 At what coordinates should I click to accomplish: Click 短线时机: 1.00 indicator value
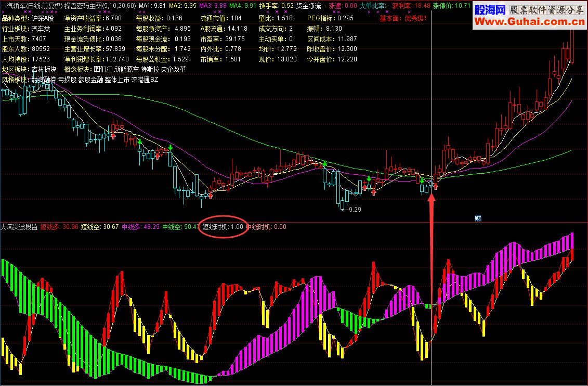(x=223, y=227)
